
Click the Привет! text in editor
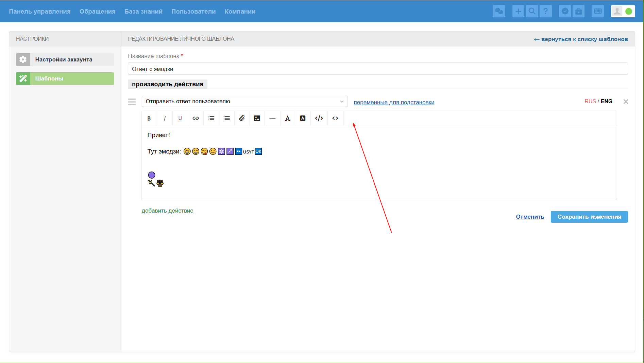[x=158, y=135]
